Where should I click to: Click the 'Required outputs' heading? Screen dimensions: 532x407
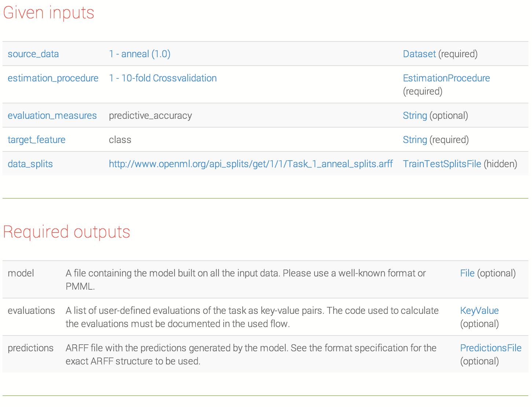click(66, 232)
